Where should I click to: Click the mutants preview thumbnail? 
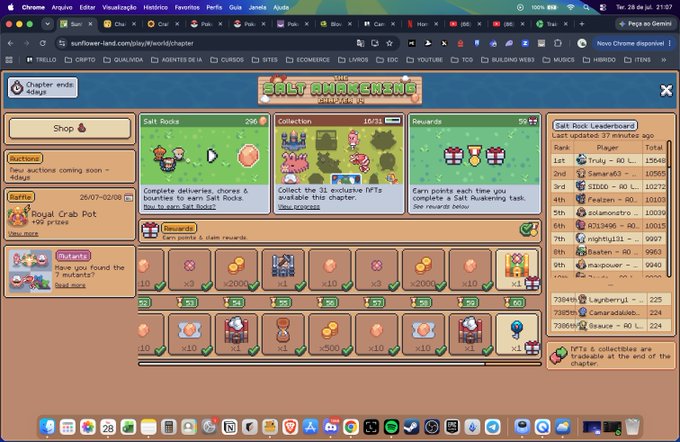point(30,271)
